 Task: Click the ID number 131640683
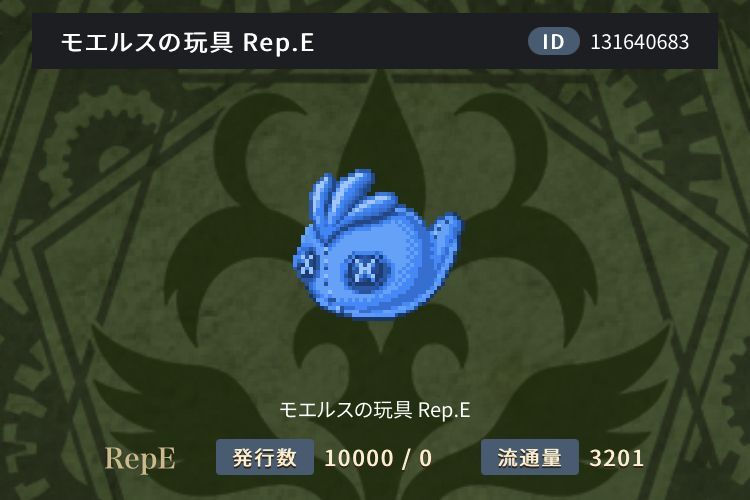coord(640,42)
